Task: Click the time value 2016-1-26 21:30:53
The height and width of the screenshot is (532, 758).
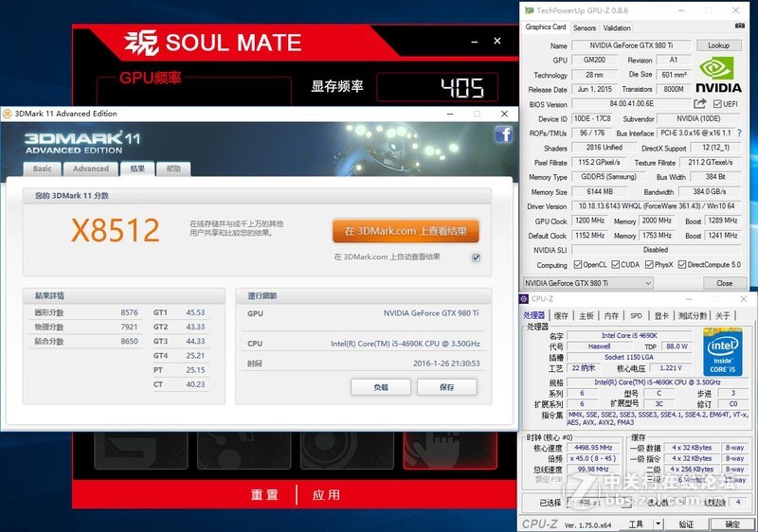Action: pos(446,364)
